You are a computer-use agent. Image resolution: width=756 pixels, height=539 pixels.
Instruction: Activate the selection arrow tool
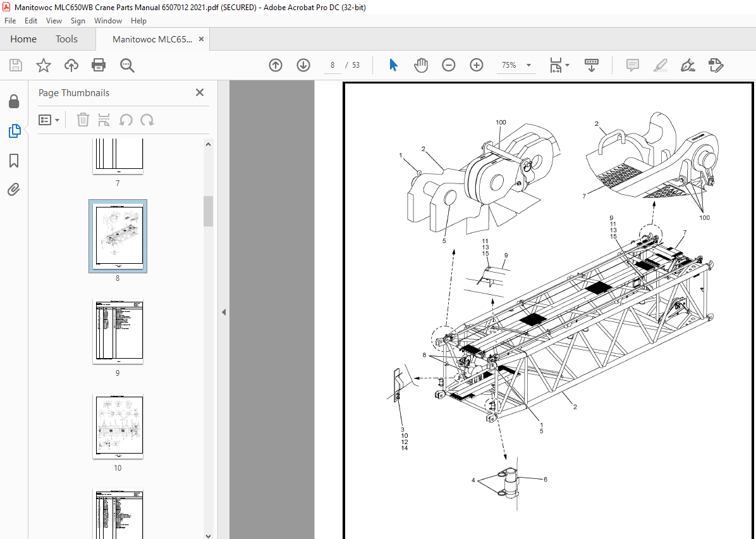pyautogui.click(x=393, y=65)
